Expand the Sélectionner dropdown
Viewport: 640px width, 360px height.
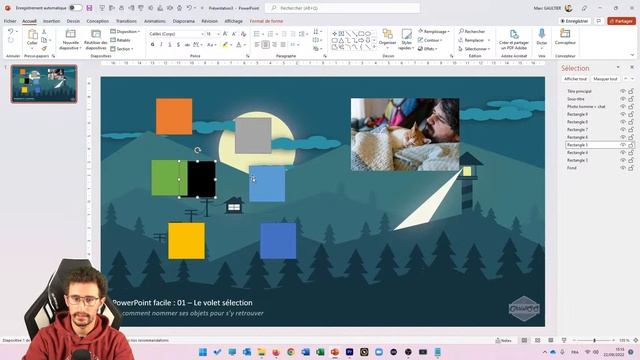(x=474, y=49)
